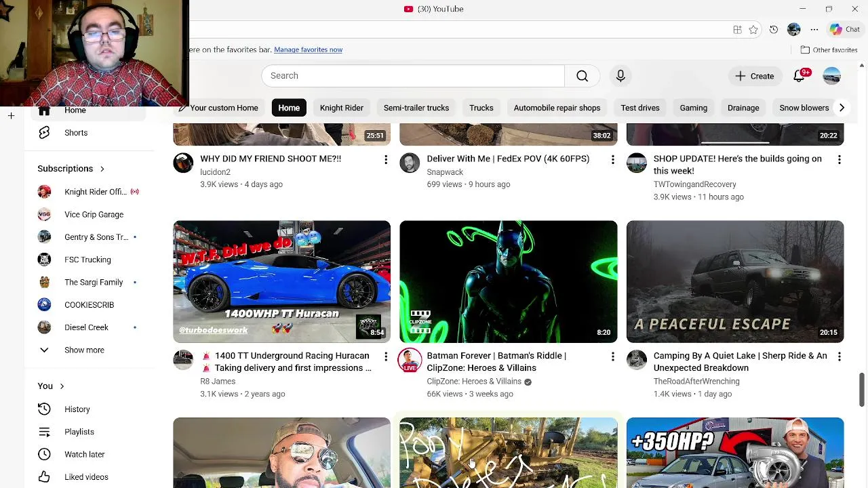The image size is (868, 488).
Task: Open browser Chat copilot button
Action: (x=845, y=29)
